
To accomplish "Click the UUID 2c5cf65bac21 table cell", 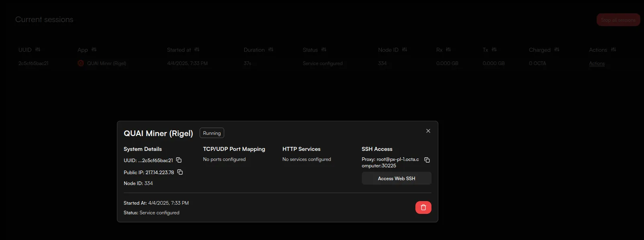I will point(33,63).
